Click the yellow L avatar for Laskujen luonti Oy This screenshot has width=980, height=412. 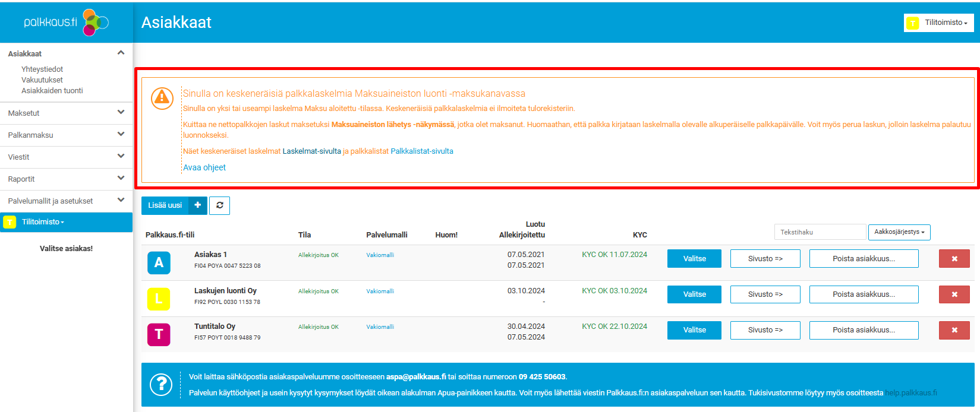159,299
